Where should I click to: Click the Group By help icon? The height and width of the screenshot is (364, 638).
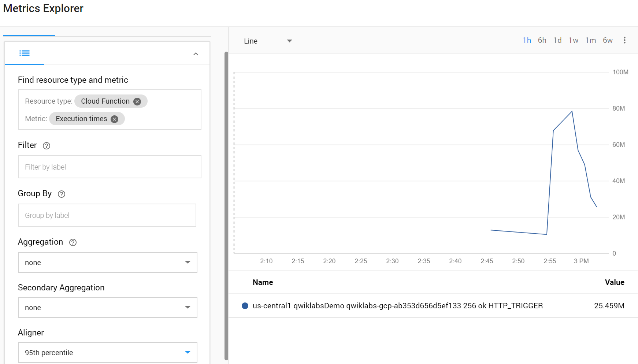61,194
